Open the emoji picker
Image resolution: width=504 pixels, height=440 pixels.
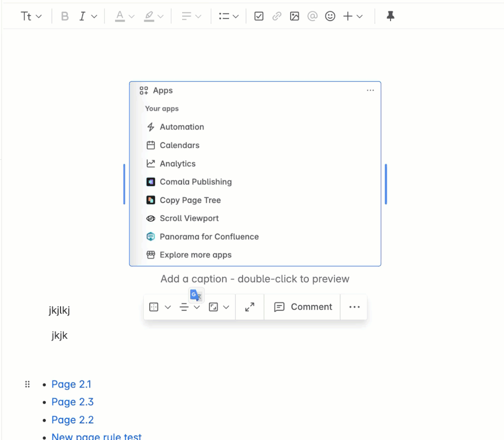pos(330,16)
